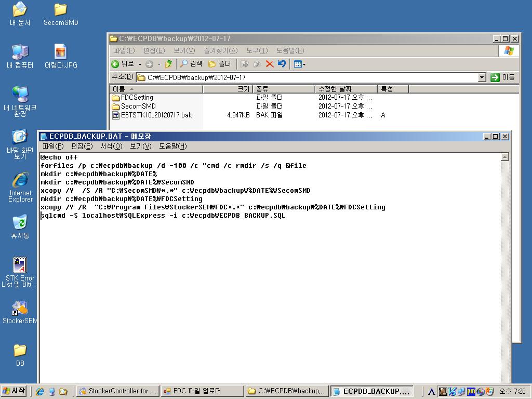Open Notepad 도움말(H) menu
The height and width of the screenshot is (399, 532).
(172, 146)
